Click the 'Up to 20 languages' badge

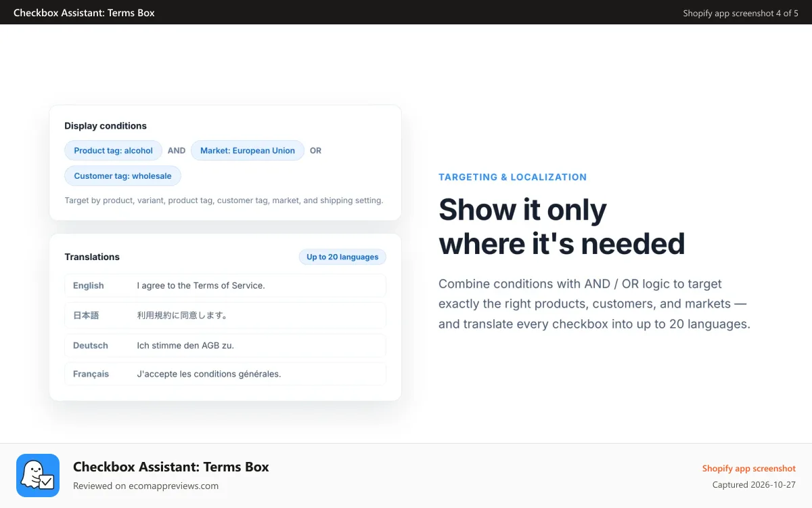coord(342,257)
